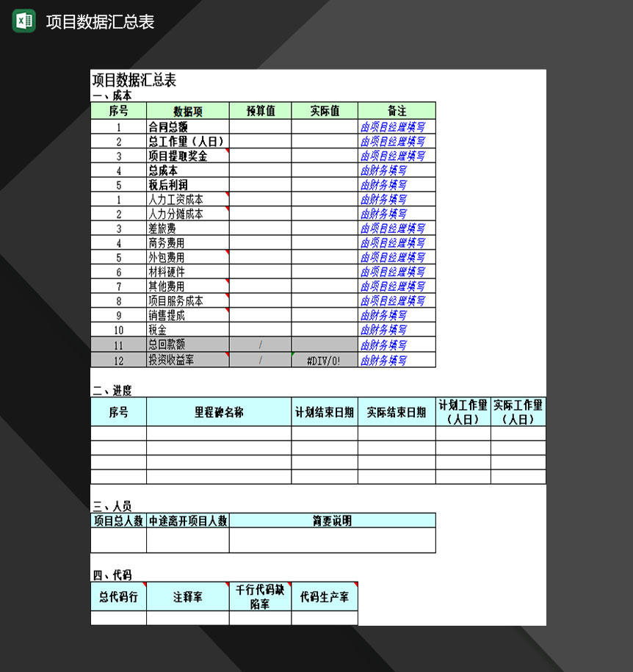Click the 由财务填写 note beside 税后利润
Screen dimensions: 633x672
(383, 184)
